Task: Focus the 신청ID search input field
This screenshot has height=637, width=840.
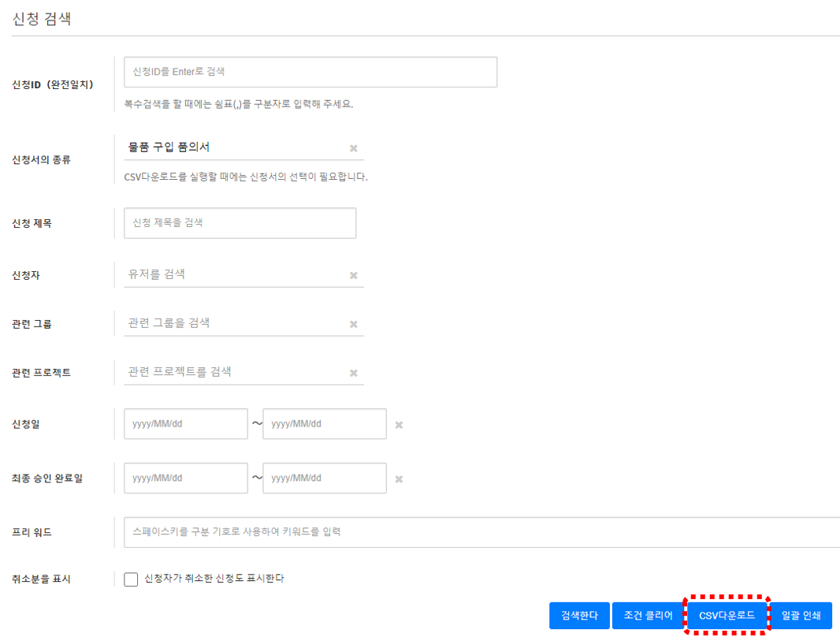Action: click(310, 72)
